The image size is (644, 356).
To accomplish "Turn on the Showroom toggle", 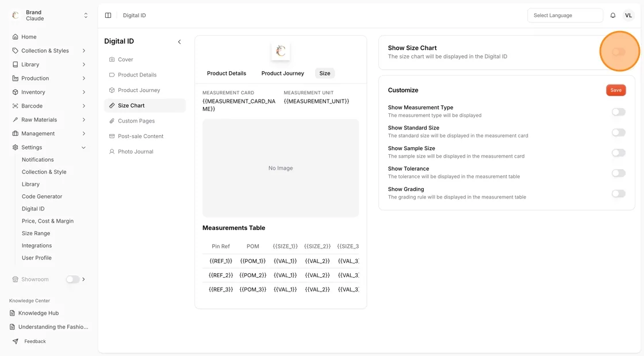I will [72, 279].
